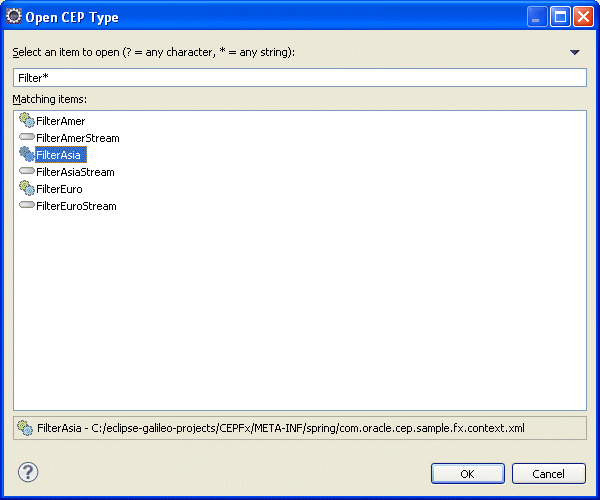Focus the Filter* search text field
This screenshot has height=500, width=600.
click(x=300, y=78)
